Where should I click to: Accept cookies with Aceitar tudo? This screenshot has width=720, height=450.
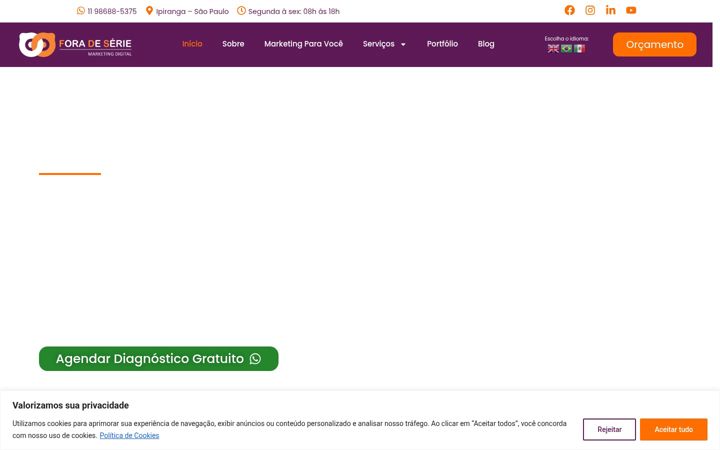(674, 429)
